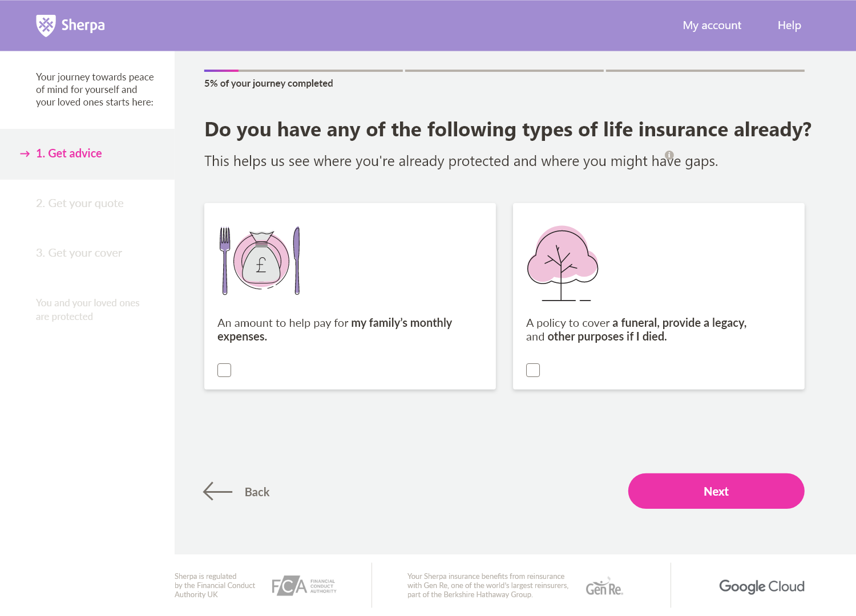Click the Google Cloud logo
856x616 pixels.
pyautogui.click(x=762, y=586)
